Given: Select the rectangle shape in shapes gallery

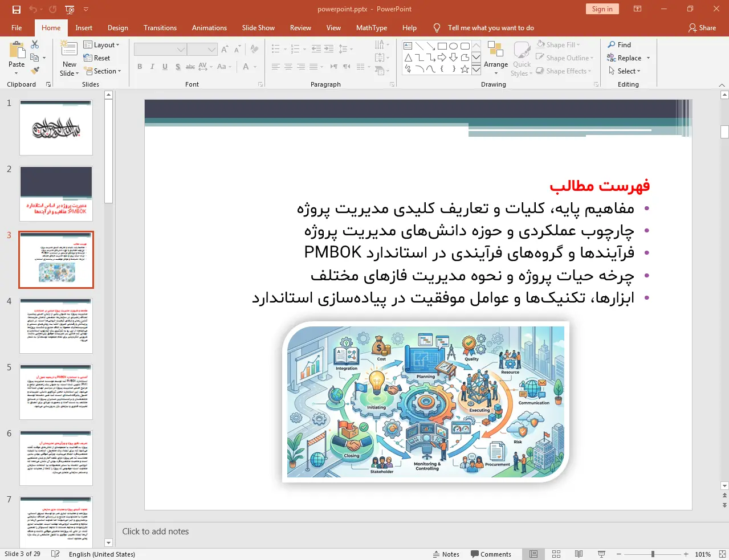Looking at the screenshot, I should (442, 46).
